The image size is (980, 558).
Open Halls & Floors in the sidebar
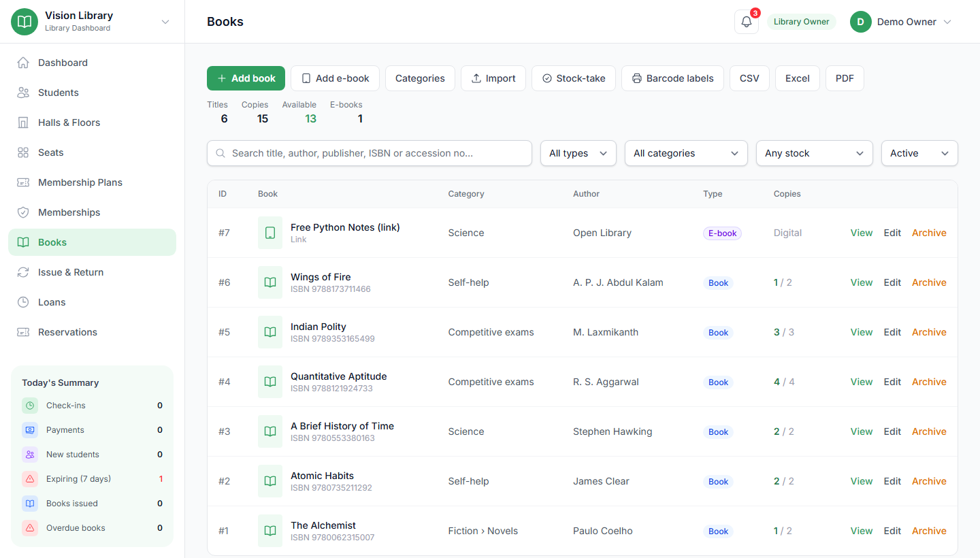pyautogui.click(x=92, y=122)
